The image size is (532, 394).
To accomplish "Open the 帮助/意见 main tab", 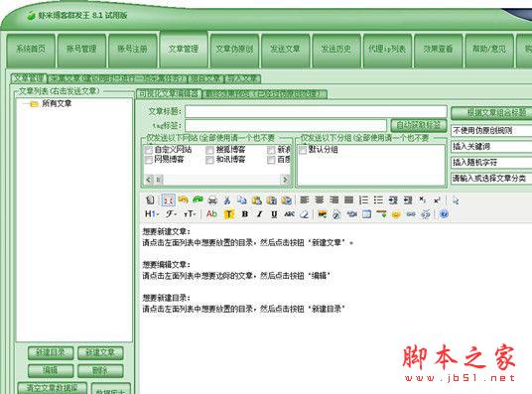I will click(489, 50).
